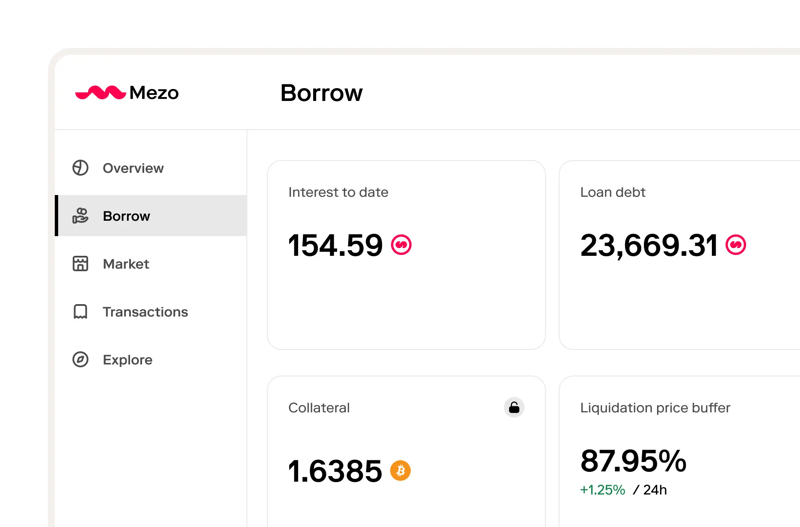This screenshot has height=527, width=800.
Task: Click the Explore compass icon
Action: pyautogui.click(x=81, y=360)
